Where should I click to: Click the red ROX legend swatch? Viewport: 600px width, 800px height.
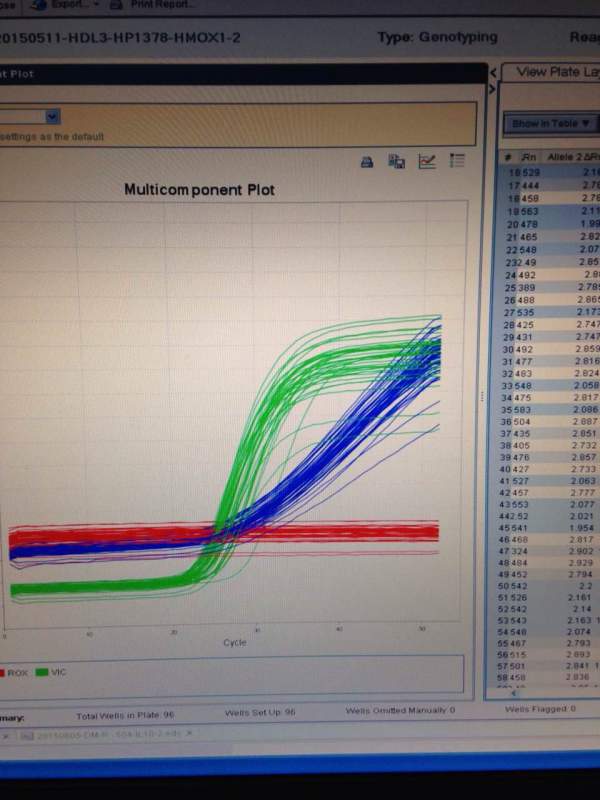click(2, 673)
